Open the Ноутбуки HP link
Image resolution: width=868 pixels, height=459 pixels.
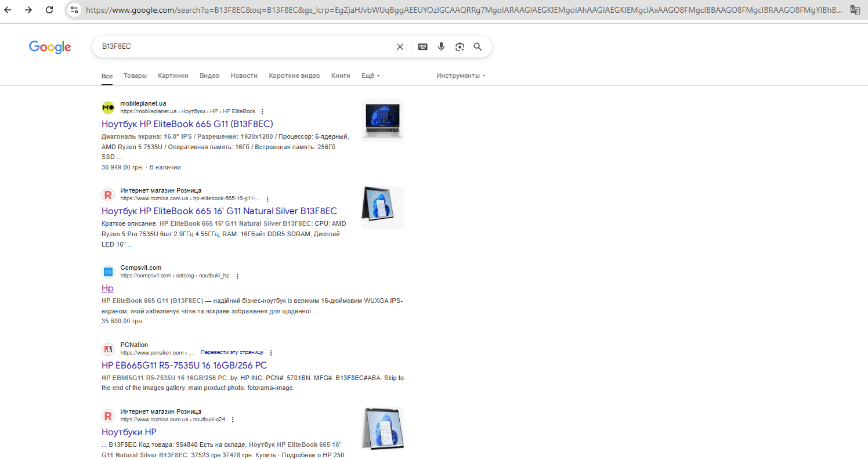[129, 432]
